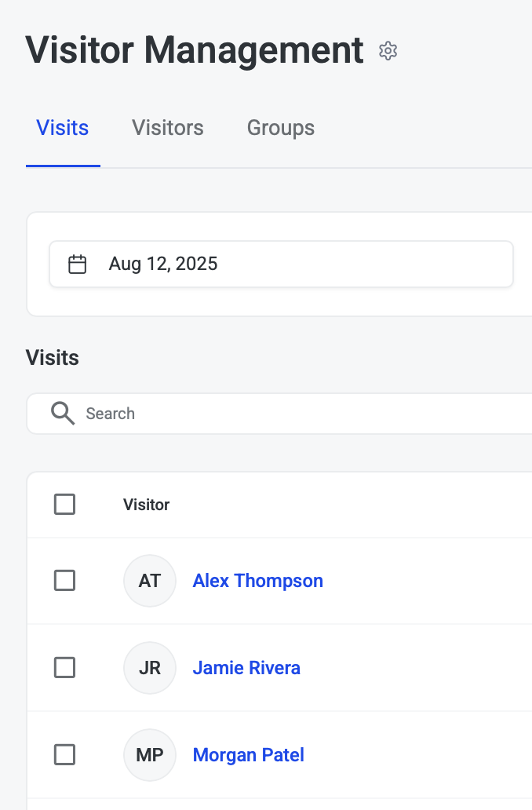Toggle the select-all checkbox in table header
Viewport: 532px width, 810px height.
[x=64, y=504]
